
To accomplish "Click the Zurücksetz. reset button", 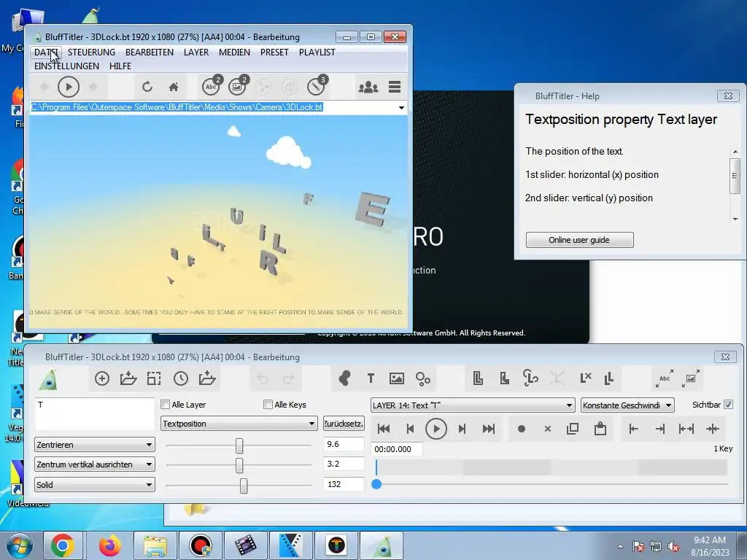I will 344,424.
